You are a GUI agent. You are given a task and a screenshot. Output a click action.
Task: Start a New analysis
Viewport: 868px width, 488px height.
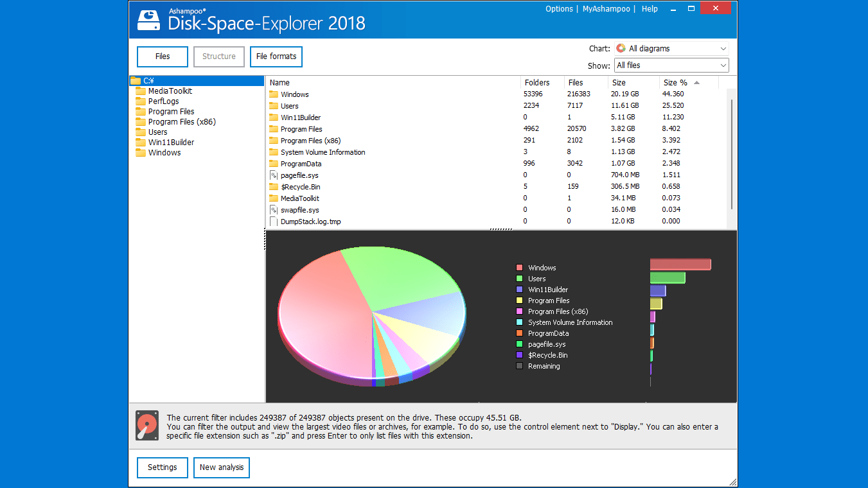click(222, 467)
